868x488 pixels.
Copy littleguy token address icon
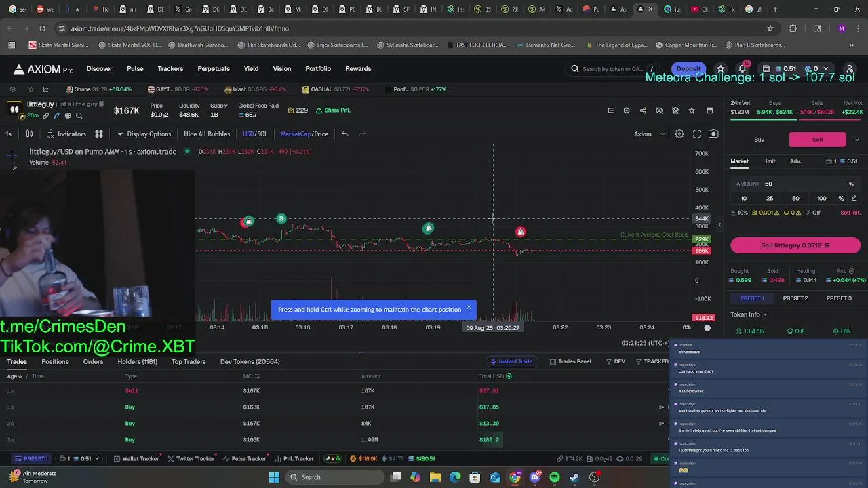point(102,104)
